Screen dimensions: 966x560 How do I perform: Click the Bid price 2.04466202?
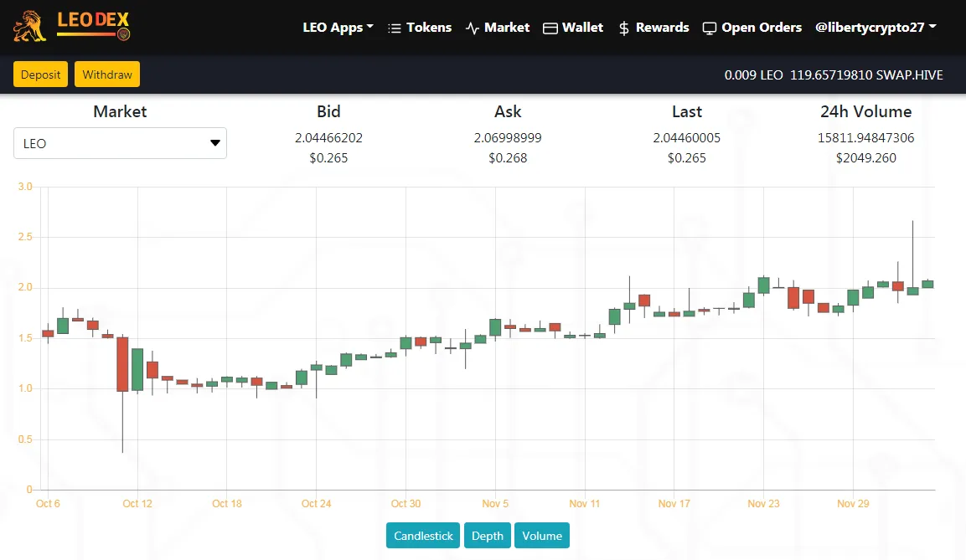tap(328, 138)
